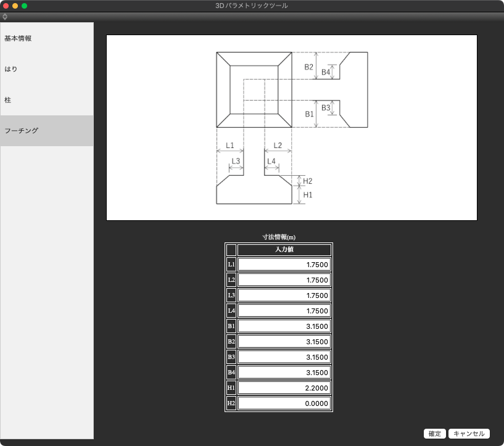
Task: Select the B3 value field
Action: [284, 357]
